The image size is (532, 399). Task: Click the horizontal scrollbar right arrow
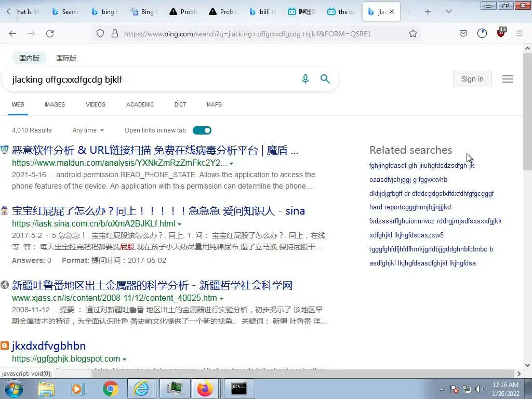[x=519, y=374]
